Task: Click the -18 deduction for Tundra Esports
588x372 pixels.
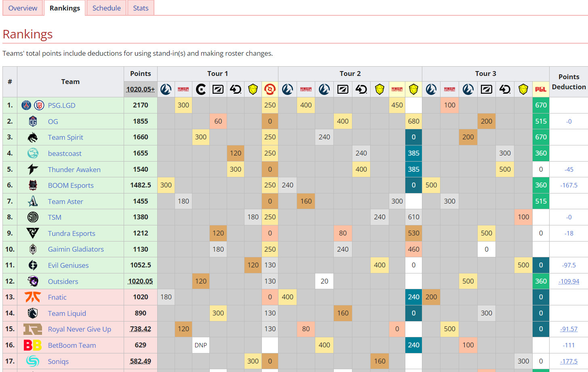Action: coord(569,233)
